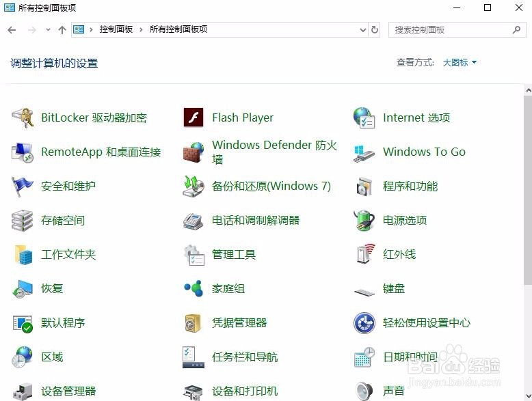The height and width of the screenshot is (401, 532).
Task: Click the 家庭组 homegroup icon
Action: tap(194, 288)
